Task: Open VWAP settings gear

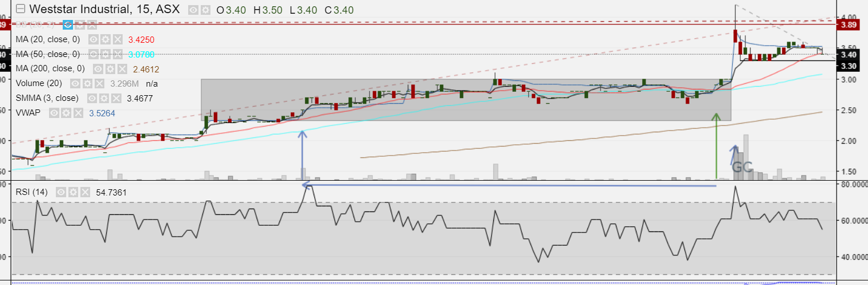Action: point(66,113)
